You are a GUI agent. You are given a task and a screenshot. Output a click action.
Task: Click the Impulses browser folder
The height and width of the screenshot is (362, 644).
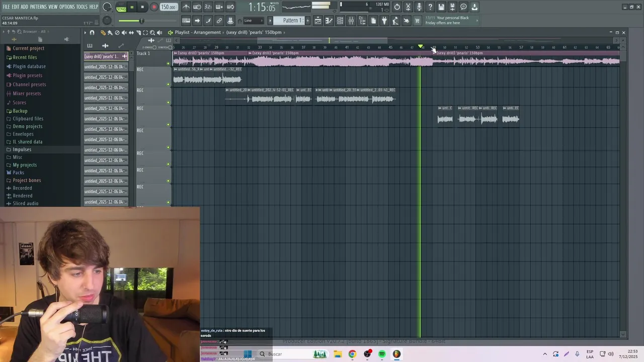[x=22, y=150]
